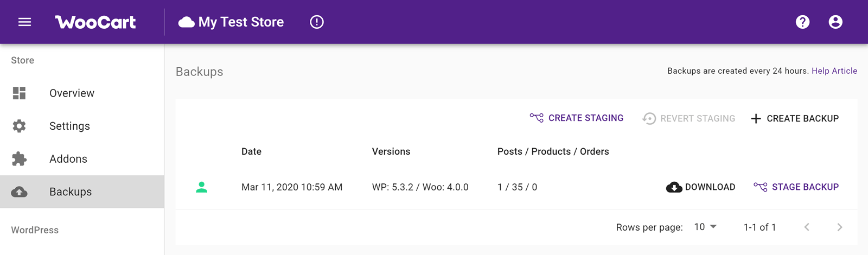Click the Backups page heading
This screenshot has height=255, width=868.
click(x=199, y=72)
